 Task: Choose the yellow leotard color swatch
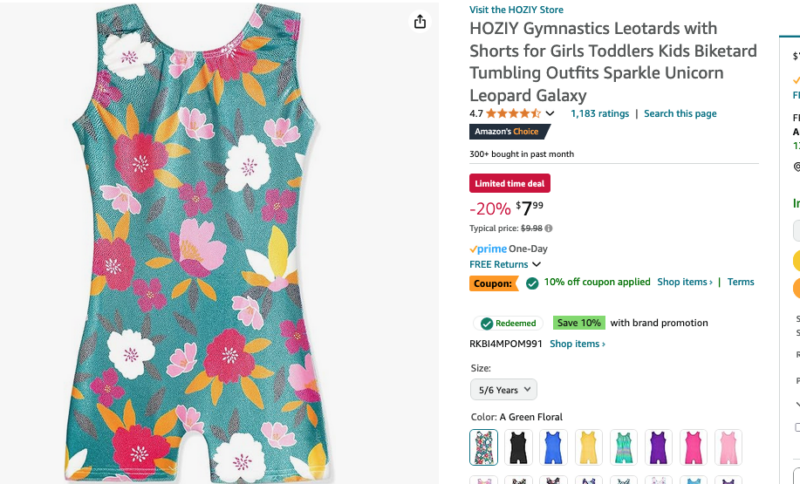[x=588, y=447]
